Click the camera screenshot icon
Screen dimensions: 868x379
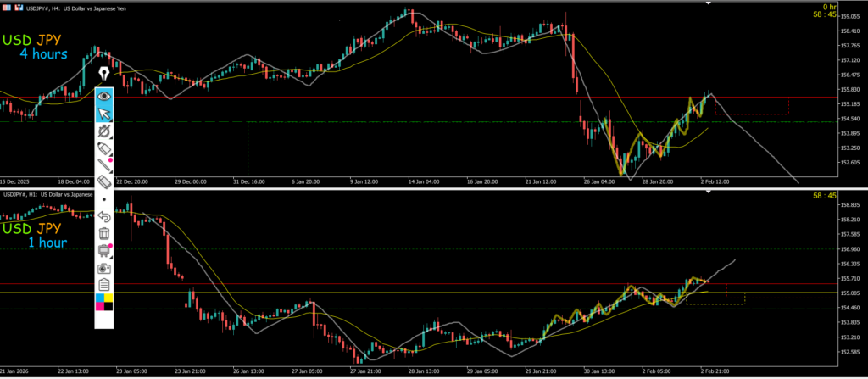(104, 267)
